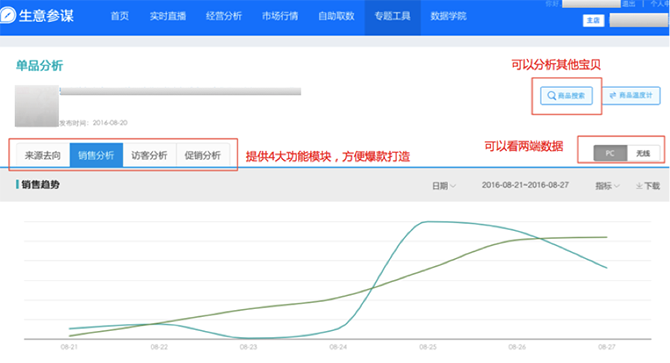The height and width of the screenshot is (363, 670).
Task: Open the 促销分析 tab
Action: click(x=203, y=155)
